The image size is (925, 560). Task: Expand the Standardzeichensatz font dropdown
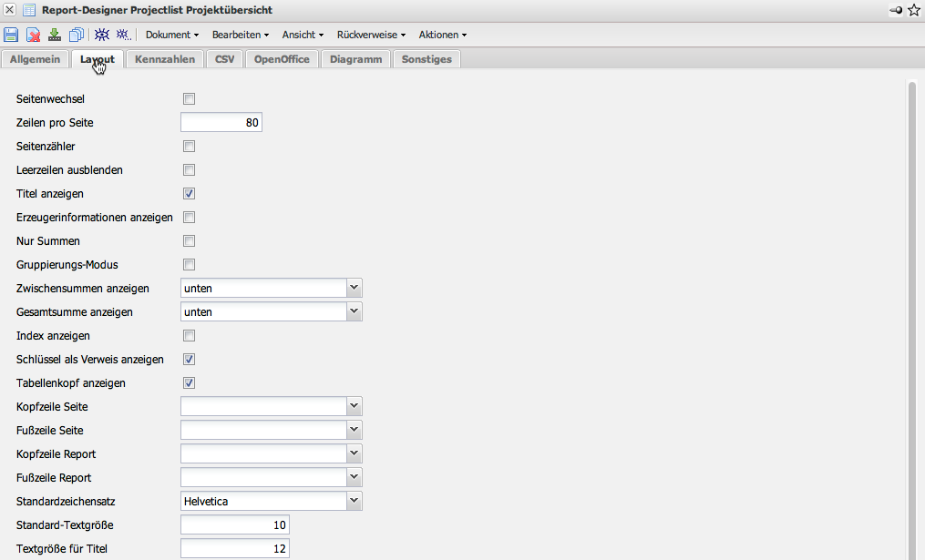pos(355,502)
